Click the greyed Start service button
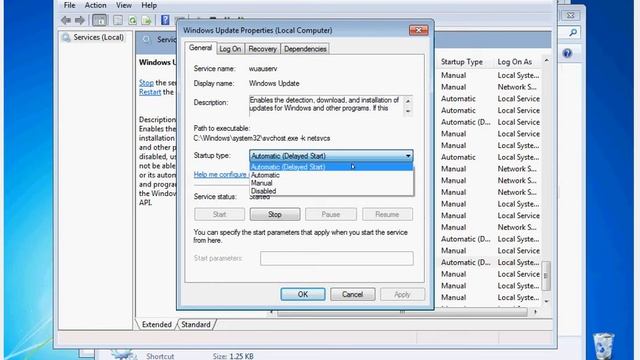The height and width of the screenshot is (360, 640). [220, 214]
